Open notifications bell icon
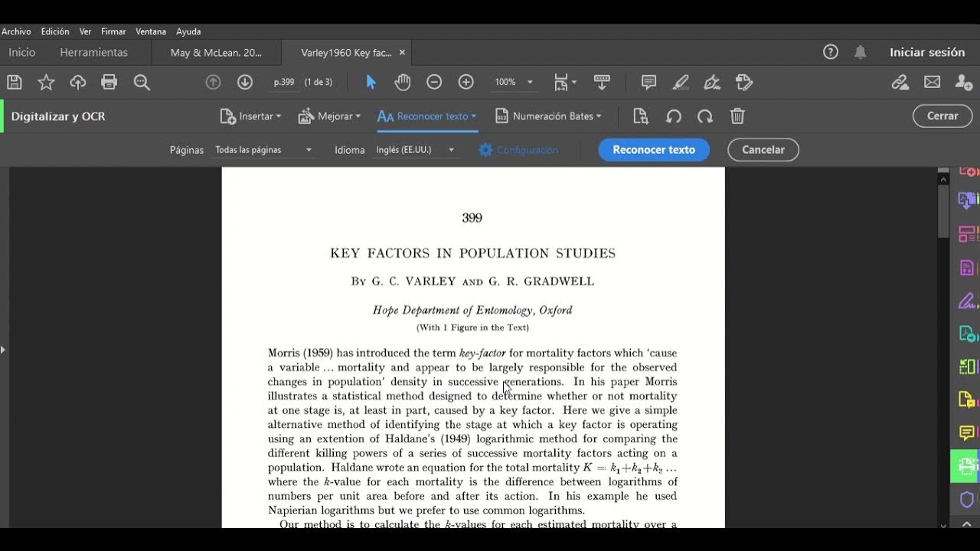Image resolution: width=980 pixels, height=551 pixels. coord(861,52)
